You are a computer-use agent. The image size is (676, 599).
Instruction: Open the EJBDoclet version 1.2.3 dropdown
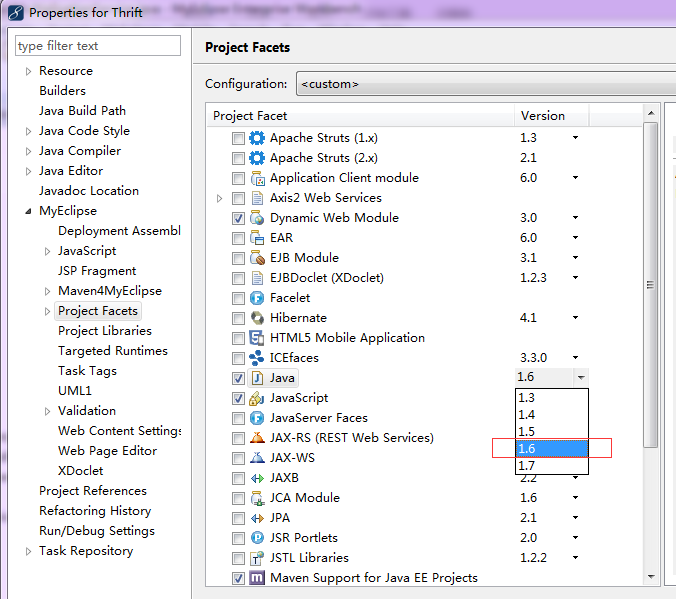point(576,278)
